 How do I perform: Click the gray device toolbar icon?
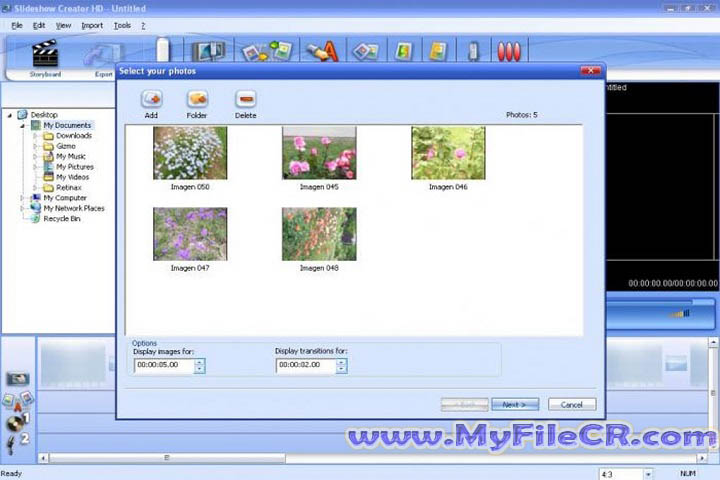[473, 51]
